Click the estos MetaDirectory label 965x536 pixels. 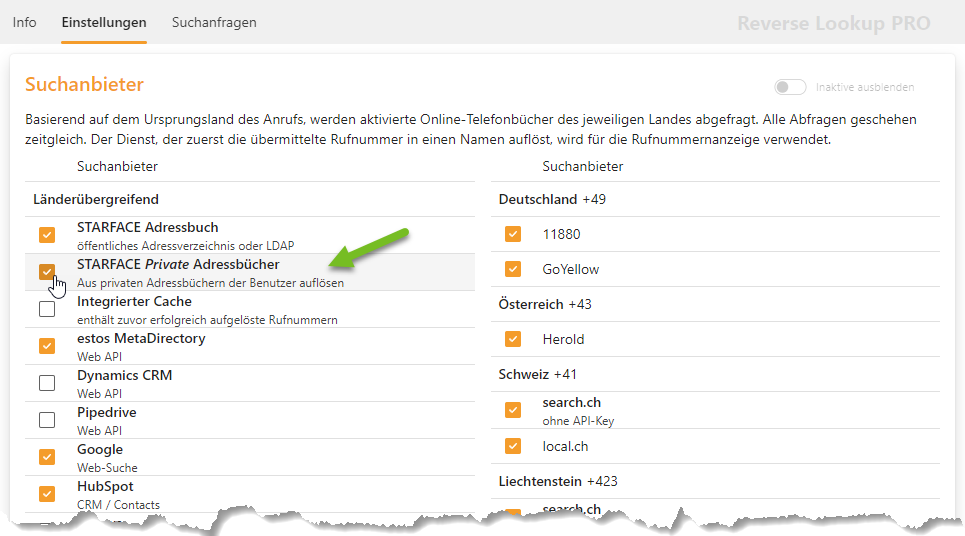(x=141, y=338)
